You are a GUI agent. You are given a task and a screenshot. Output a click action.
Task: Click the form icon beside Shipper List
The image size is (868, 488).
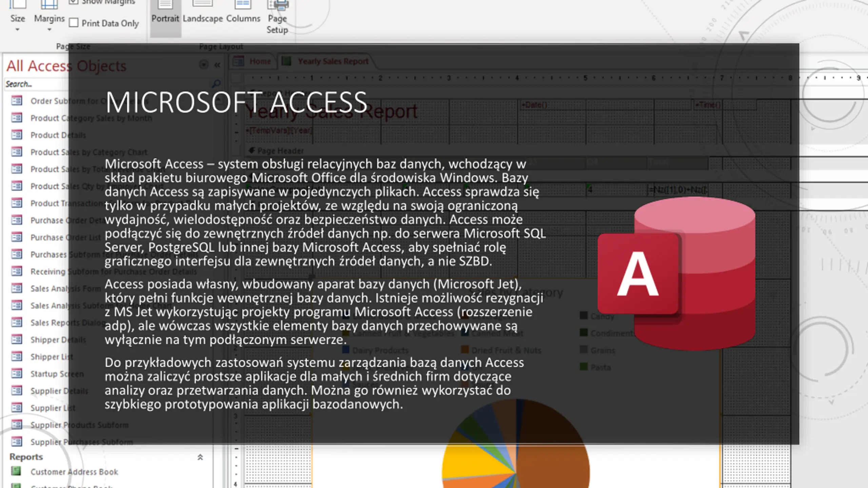tap(17, 356)
